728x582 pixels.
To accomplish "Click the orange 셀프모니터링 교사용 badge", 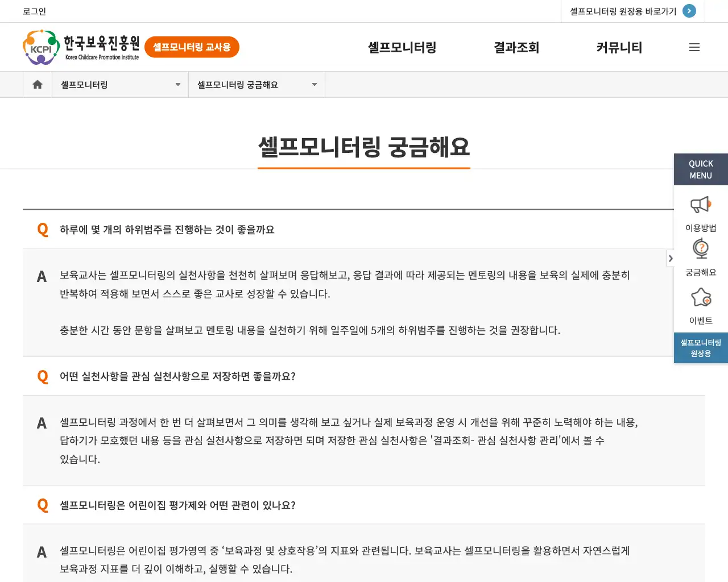I will 192,47.
